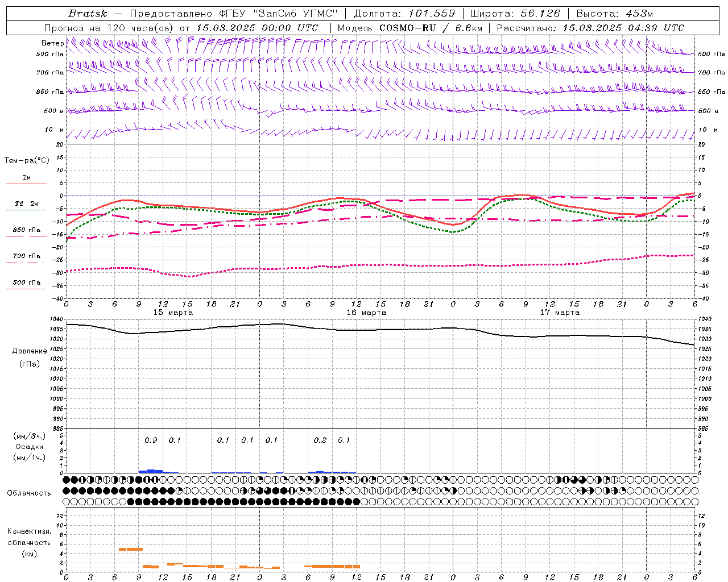Click the latitude value 56.126

(540, 14)
